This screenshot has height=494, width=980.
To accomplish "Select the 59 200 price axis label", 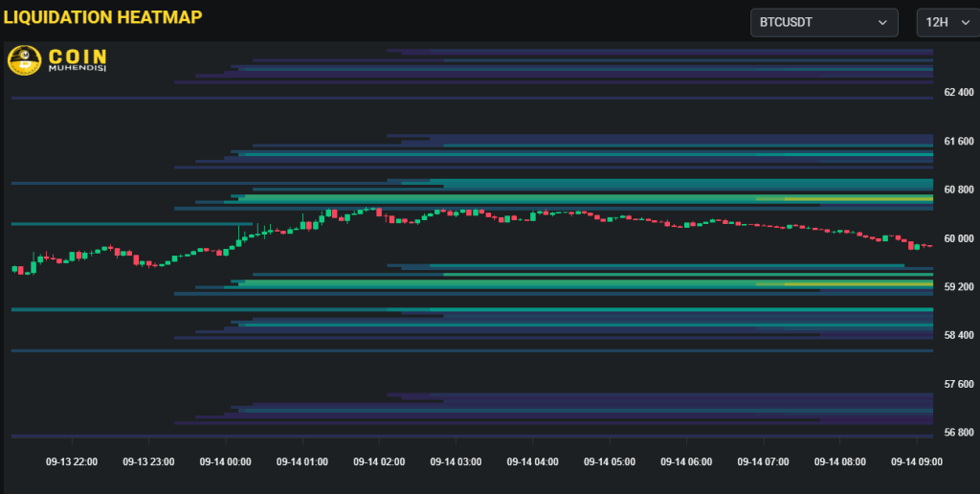I will coord(958,287).
